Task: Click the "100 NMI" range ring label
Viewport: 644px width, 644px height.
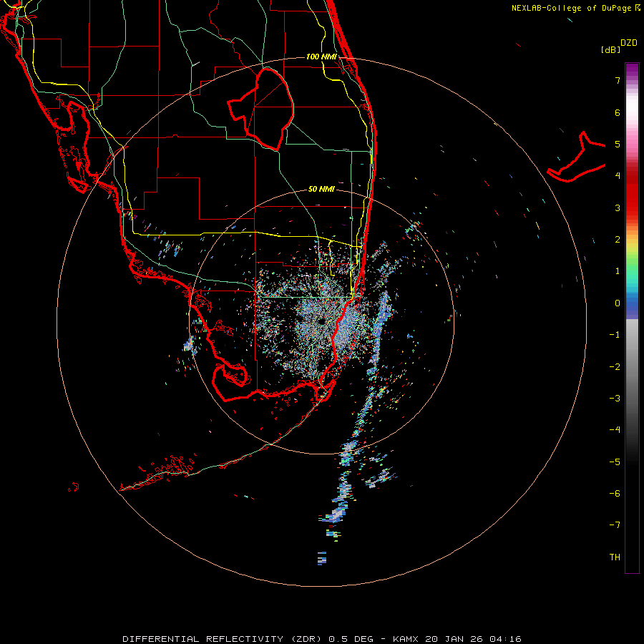Action: pyautogui.click(x=321, y=57)
